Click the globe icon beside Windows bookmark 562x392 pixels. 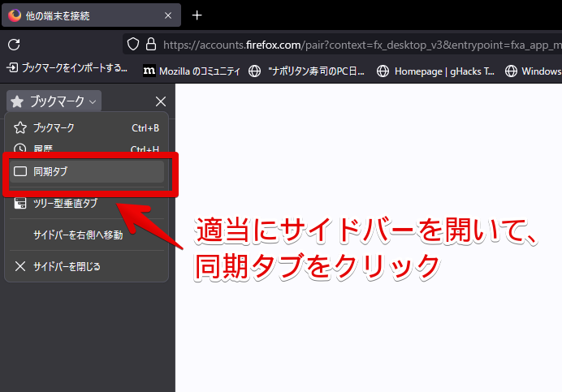pyautogui.click(x=511, y=71)
